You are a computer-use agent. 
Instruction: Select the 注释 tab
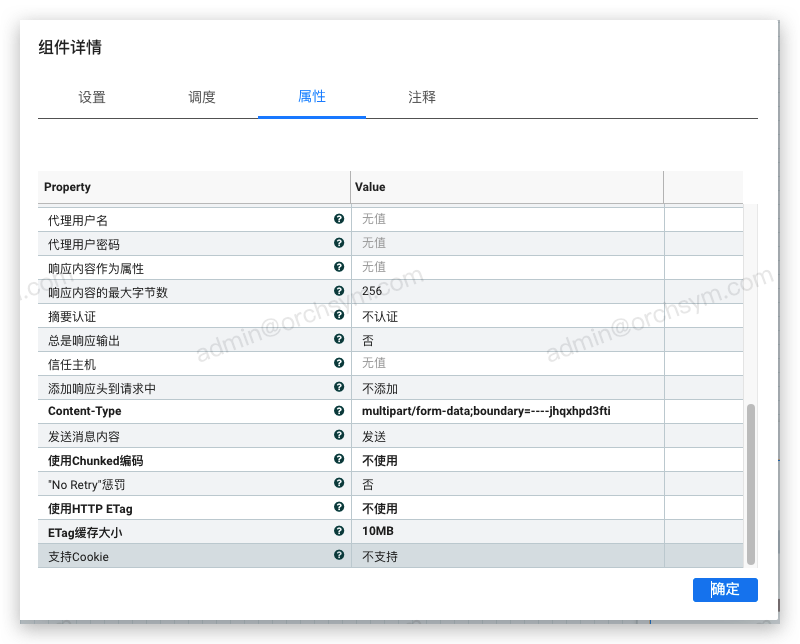tap(422, 98)
